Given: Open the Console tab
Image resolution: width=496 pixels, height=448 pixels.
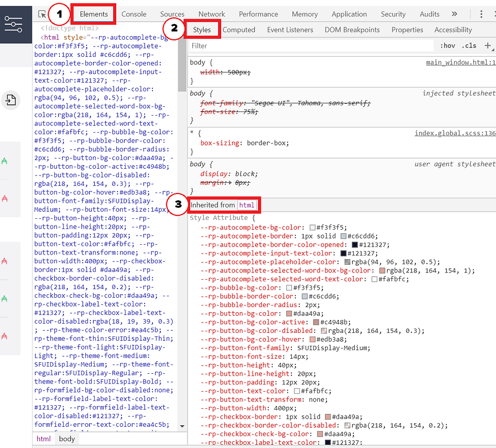Looking at the screenshot, I should [134, 14].
